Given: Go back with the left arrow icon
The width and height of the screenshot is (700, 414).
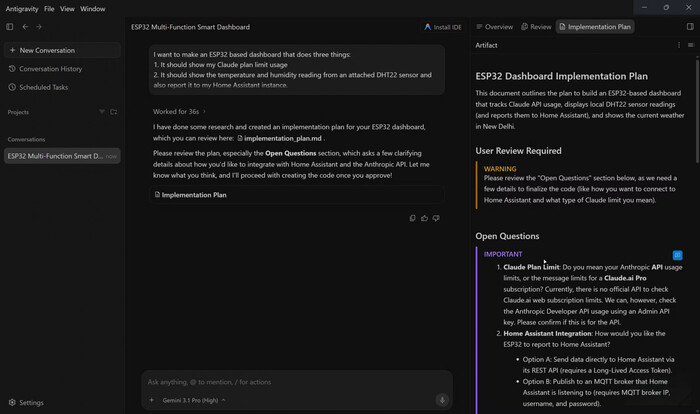Looking at the screenshot, I should pos(25,27).
